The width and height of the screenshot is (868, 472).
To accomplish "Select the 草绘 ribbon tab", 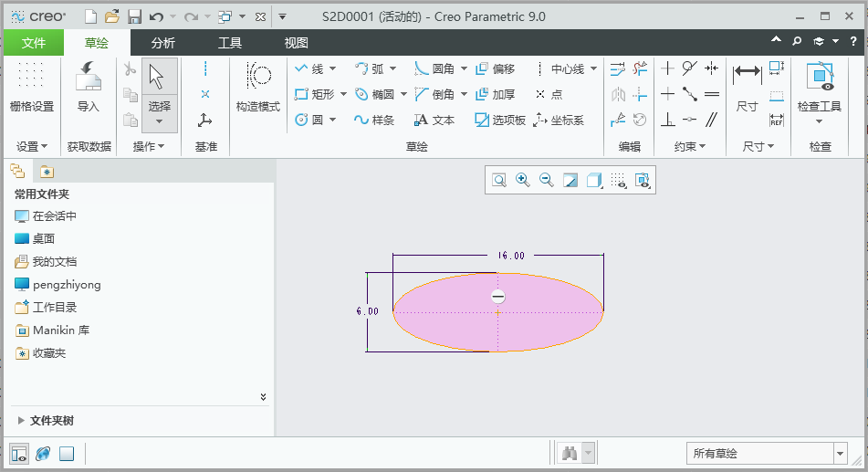I will pos(97,43).
